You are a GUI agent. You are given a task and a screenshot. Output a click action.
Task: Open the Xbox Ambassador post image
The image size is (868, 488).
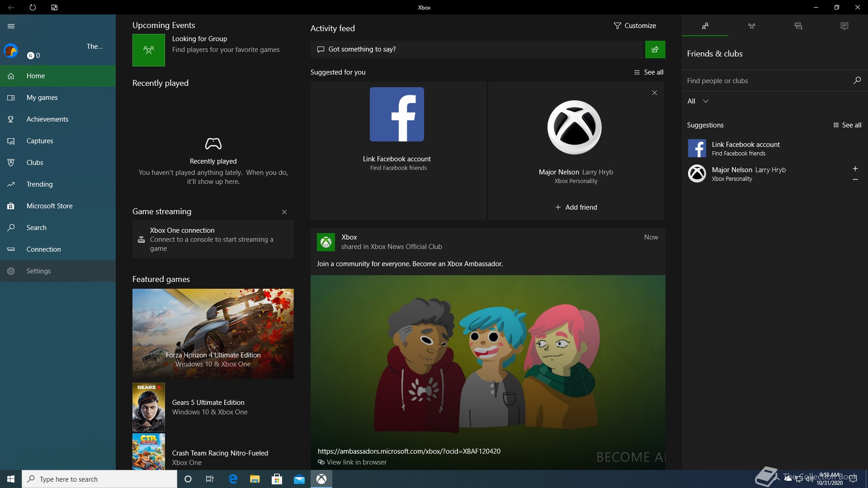[x=488, y=373]
